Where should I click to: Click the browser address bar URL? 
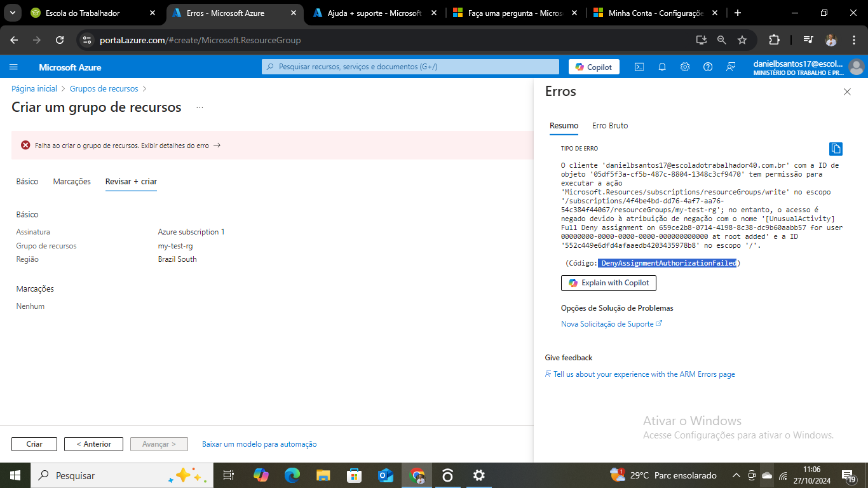[x=200, y=40]
